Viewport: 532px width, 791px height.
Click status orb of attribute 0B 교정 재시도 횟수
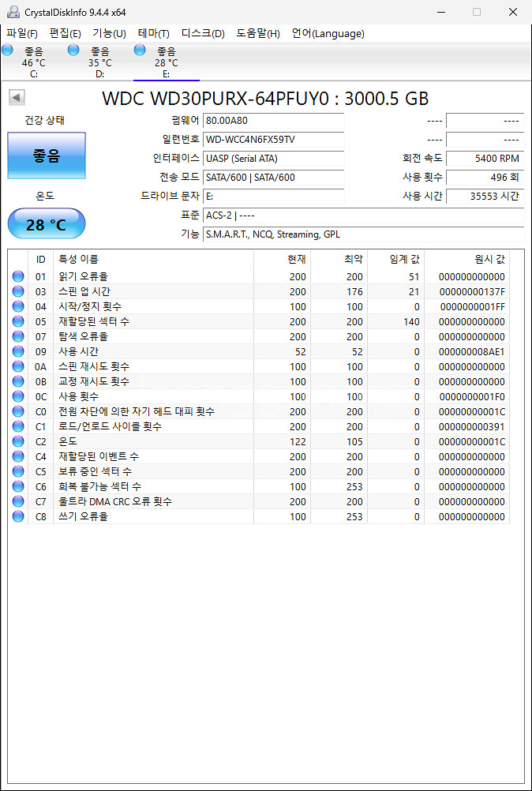click(x=18, y=381)
